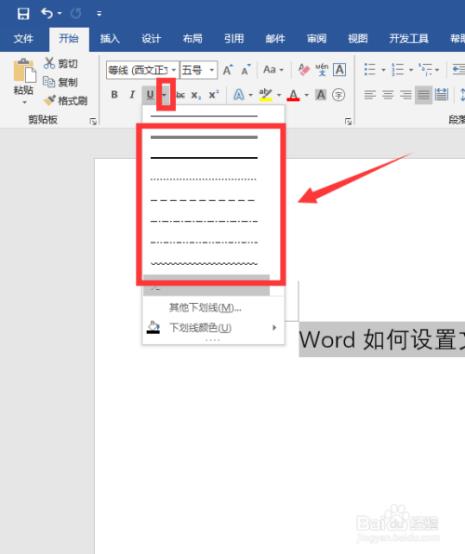
Task: Click the Bullets list icon
Action: [x=370, y=70]
